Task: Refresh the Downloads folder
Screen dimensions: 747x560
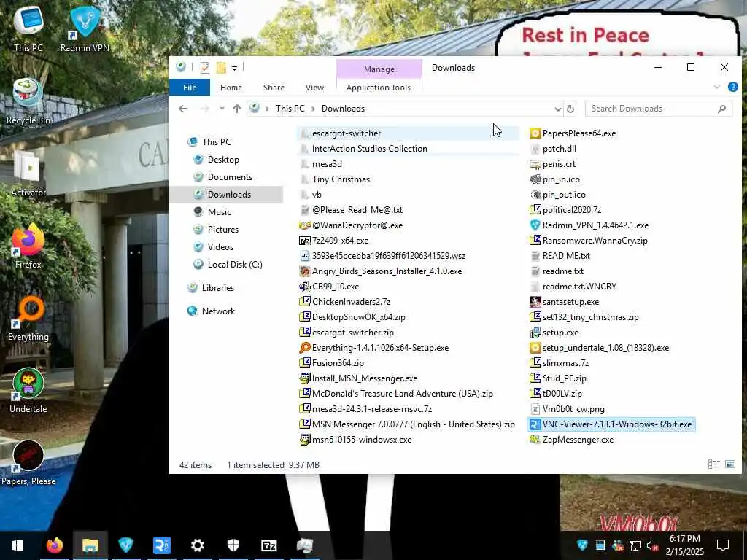Action: (x=570, y=109)
